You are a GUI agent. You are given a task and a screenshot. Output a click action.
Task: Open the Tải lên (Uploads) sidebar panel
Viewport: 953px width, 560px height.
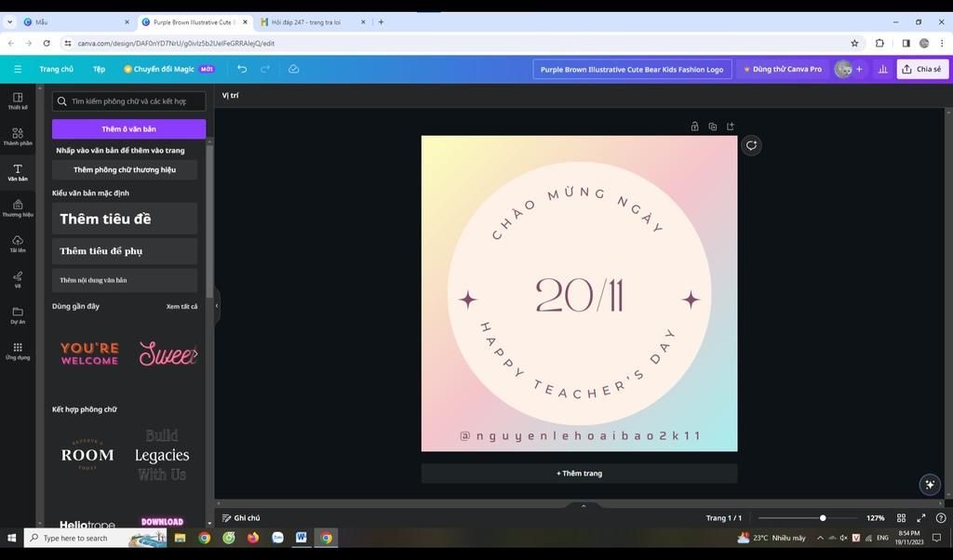tap(18, 243)
